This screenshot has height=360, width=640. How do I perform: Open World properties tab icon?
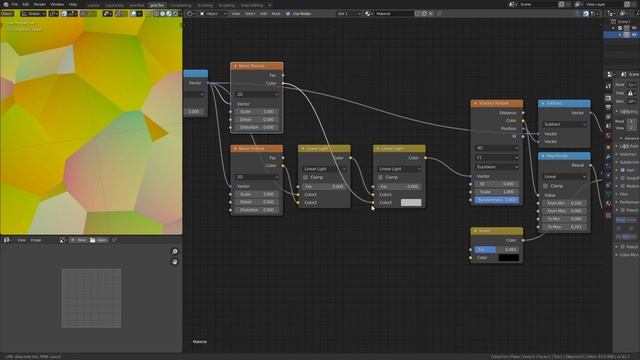pos(608,136)
